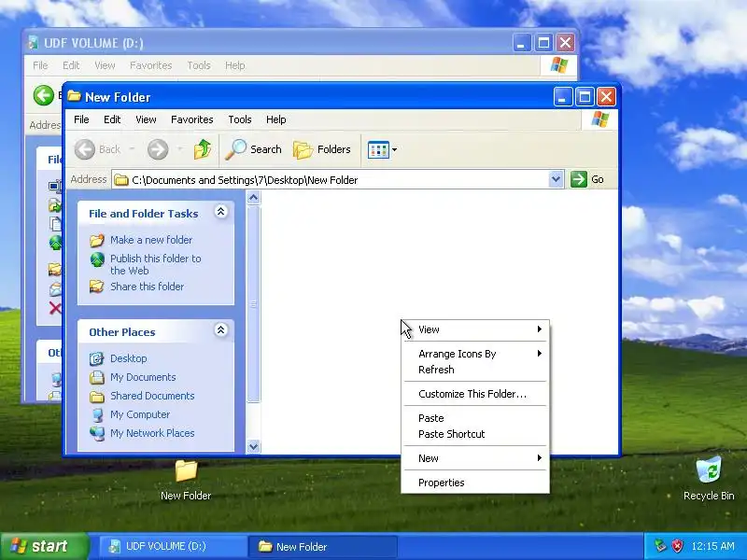Open the Favorites menu in New Folder window
The height and width of the screenshot is (560, 747).
[192, 119]
